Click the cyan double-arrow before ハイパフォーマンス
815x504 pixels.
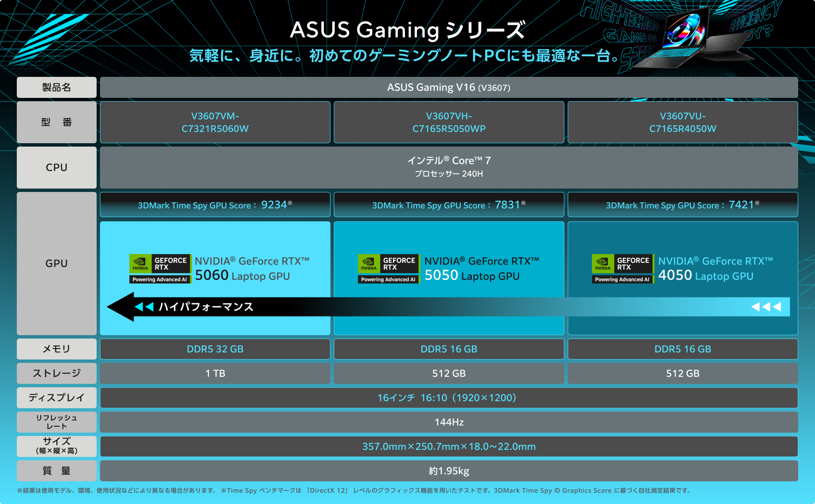coord(144,307)
